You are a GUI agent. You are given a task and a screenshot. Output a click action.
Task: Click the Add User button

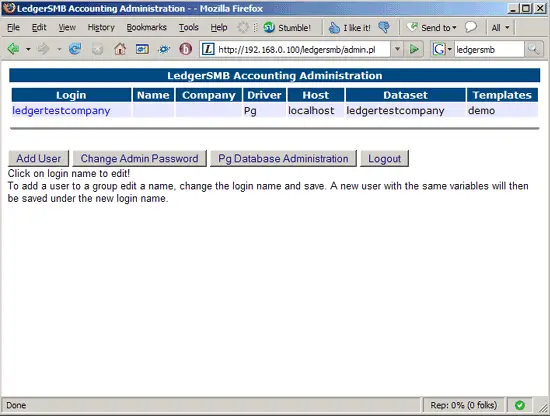pyautogui.click(x=38, y=159)
